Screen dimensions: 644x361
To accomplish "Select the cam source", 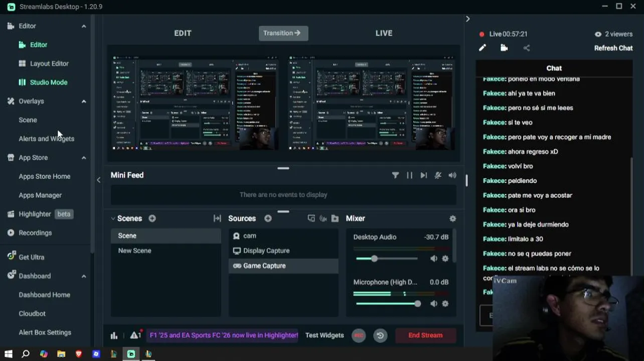I will coord(283,236).
